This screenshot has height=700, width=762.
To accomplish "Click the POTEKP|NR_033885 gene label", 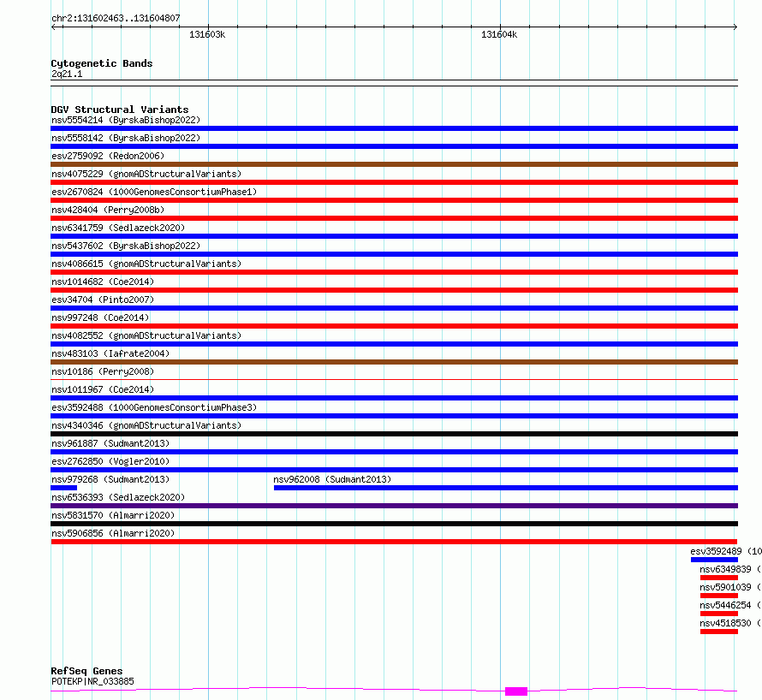I will click(x=92, y=681).
